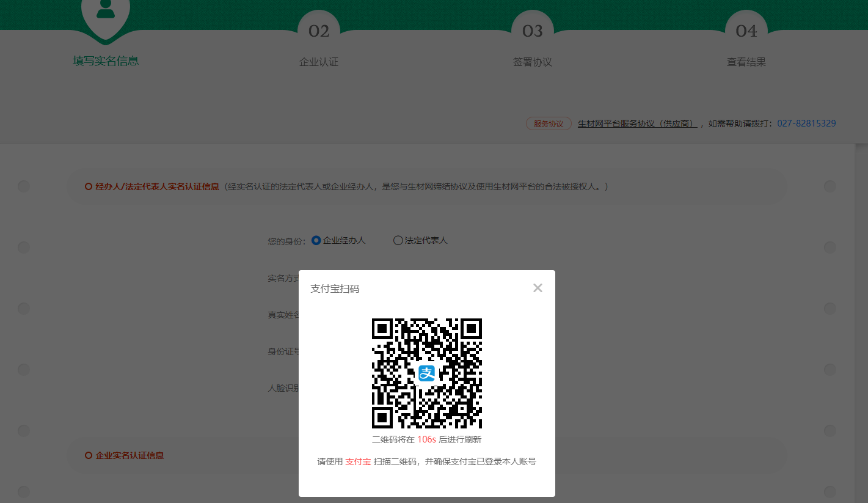Click the 支付宝扫码 dialog title

(335, 288)
